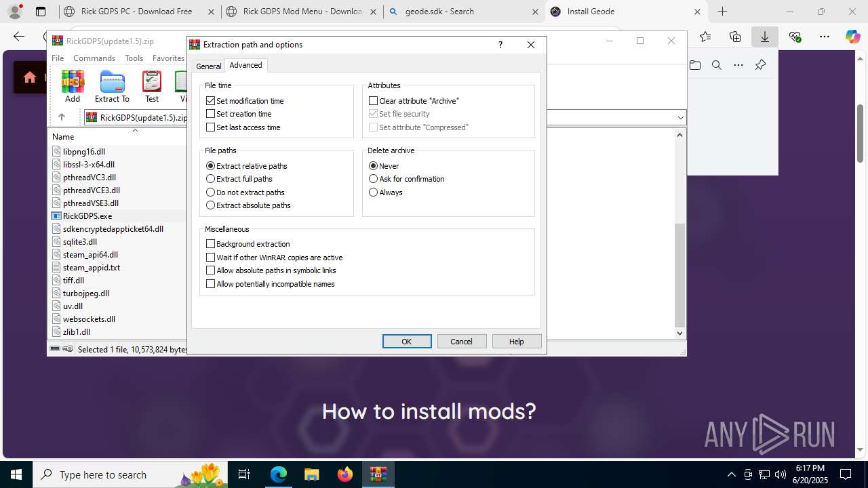Switch to Rick GDPS PC browser tab
The width and height of the screenshot is (868, 488).
[x=139, y=12]
